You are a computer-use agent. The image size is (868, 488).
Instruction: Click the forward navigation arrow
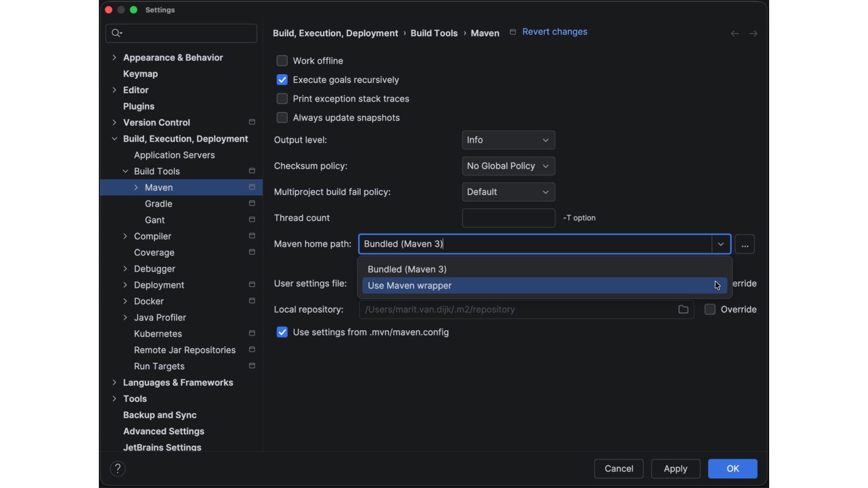[753, 34]
